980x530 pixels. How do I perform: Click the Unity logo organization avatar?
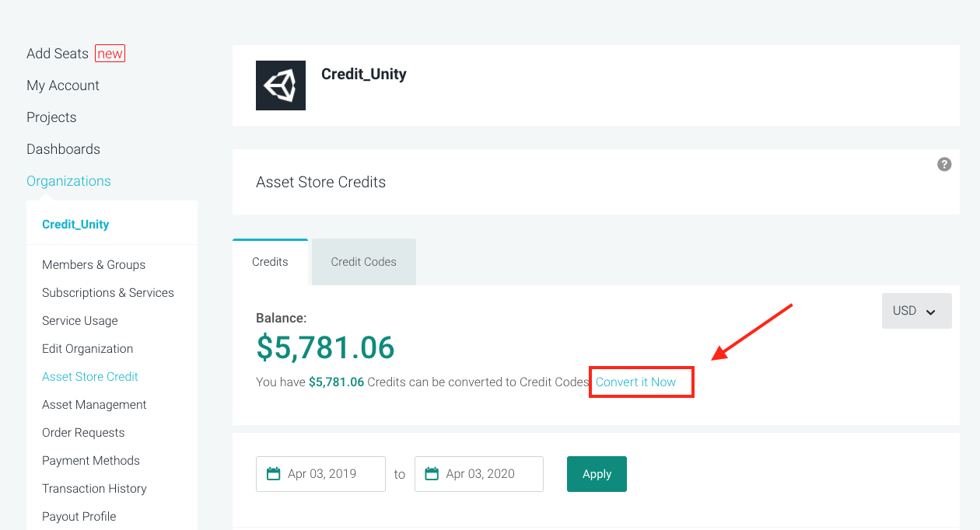coord(281,85)
